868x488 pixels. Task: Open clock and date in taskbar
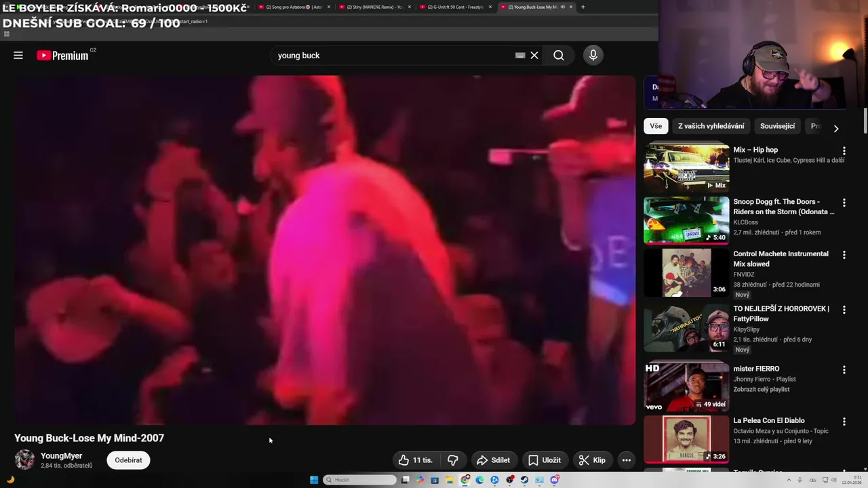pos(853,480)
